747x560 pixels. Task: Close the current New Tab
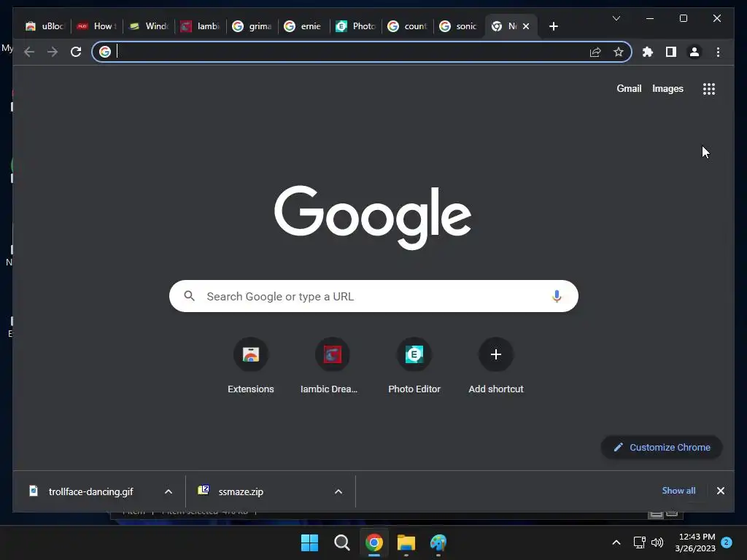click(x=526, y=26)
